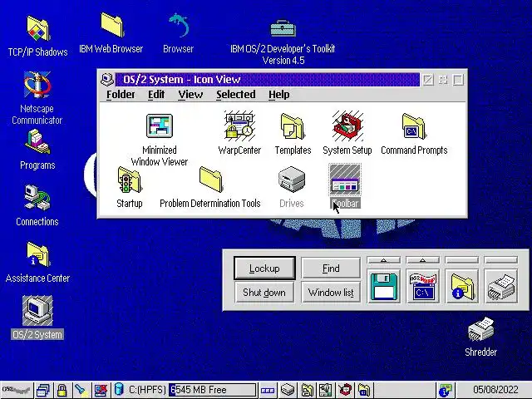
Task: Click the padlock lockup icon in WarpCenter
Action: (62, 390)
